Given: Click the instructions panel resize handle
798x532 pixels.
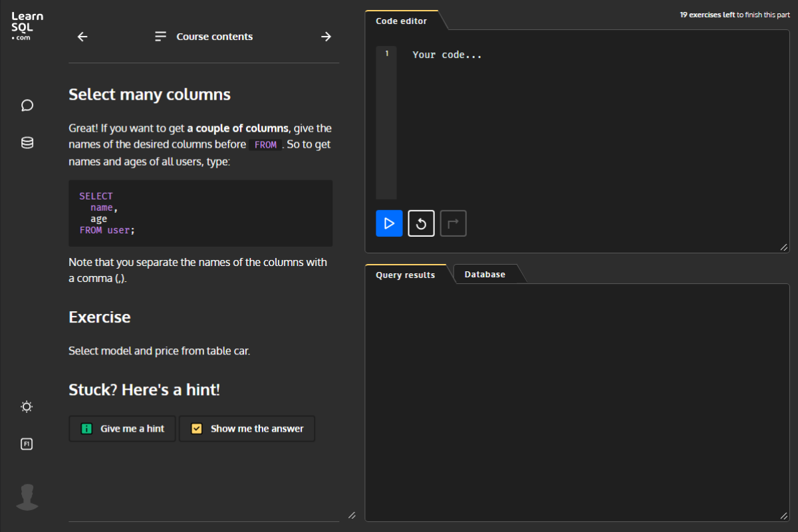Looking at the screenshot, I should tap(352, 515).
